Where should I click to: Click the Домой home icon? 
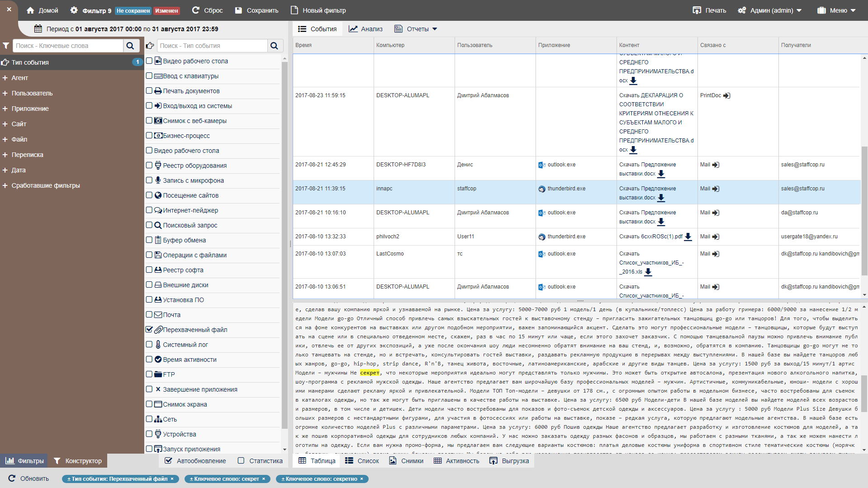30,10
